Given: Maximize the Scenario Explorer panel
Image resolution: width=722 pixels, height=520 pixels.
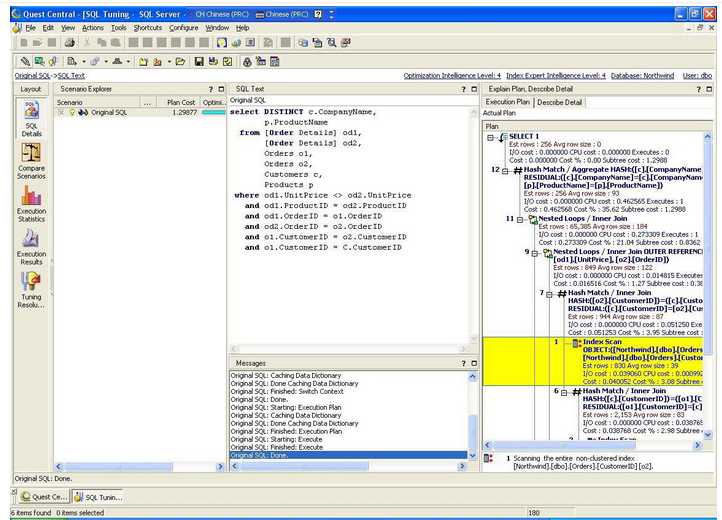Looking at the screenshot, I should 221,89.
